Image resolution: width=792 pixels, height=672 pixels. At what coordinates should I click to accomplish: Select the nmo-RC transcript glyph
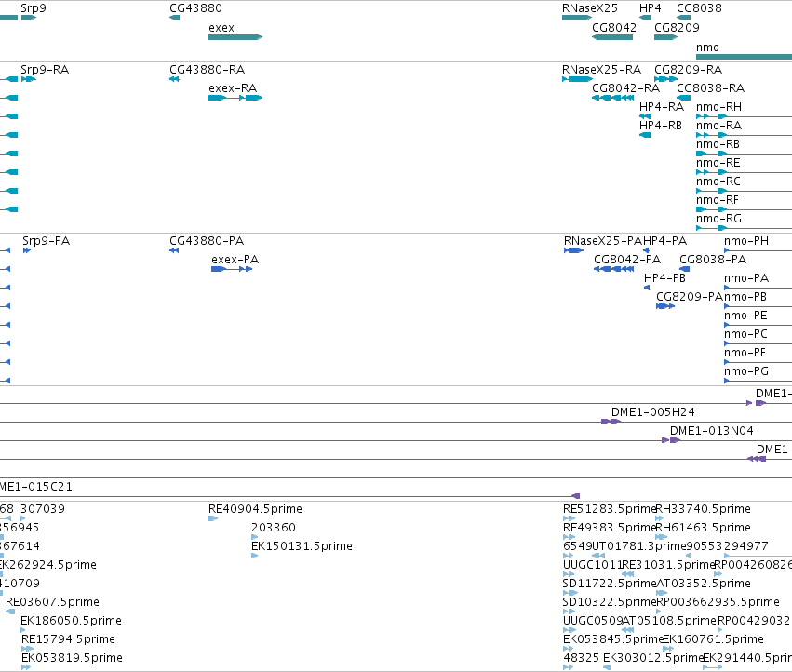tap(744, 191)
